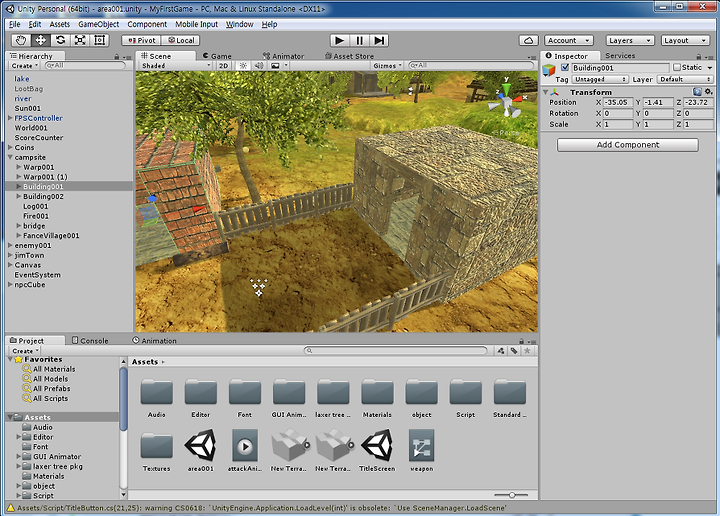This screenshot has width=720, height=516.
Task: Toggle Pivot/Center handle mode
Action: pos(141,40)
